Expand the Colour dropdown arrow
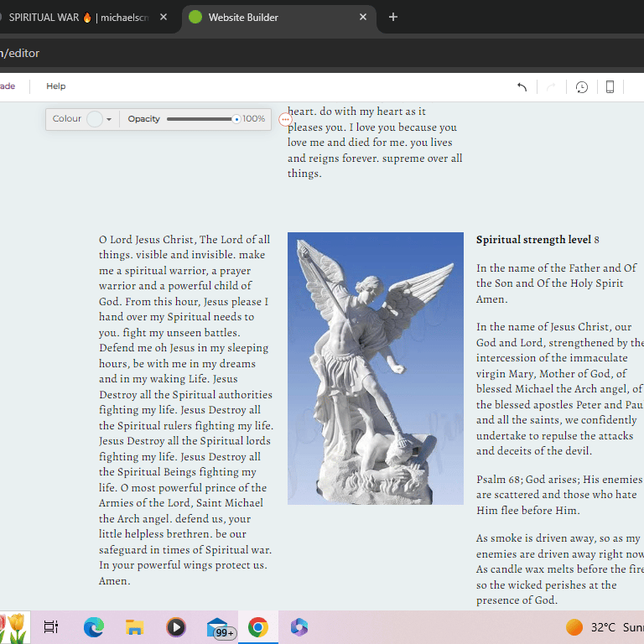 109,120
